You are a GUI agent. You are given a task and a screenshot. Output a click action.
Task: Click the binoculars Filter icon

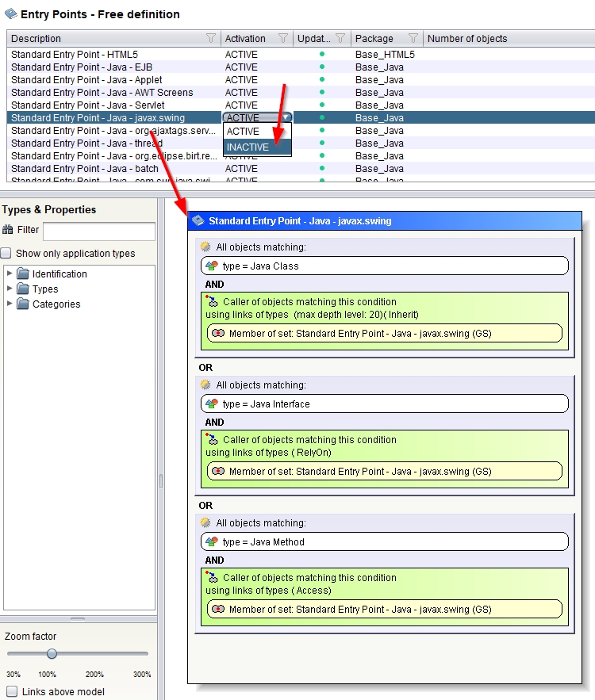tap(9, 231)
